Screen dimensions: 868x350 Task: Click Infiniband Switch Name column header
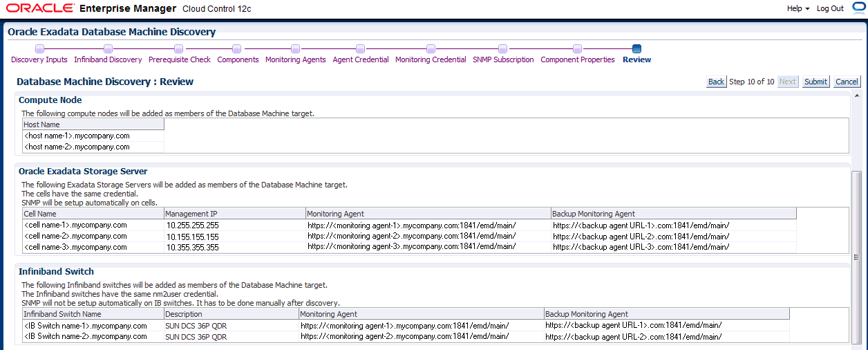(x=93, y=314)
